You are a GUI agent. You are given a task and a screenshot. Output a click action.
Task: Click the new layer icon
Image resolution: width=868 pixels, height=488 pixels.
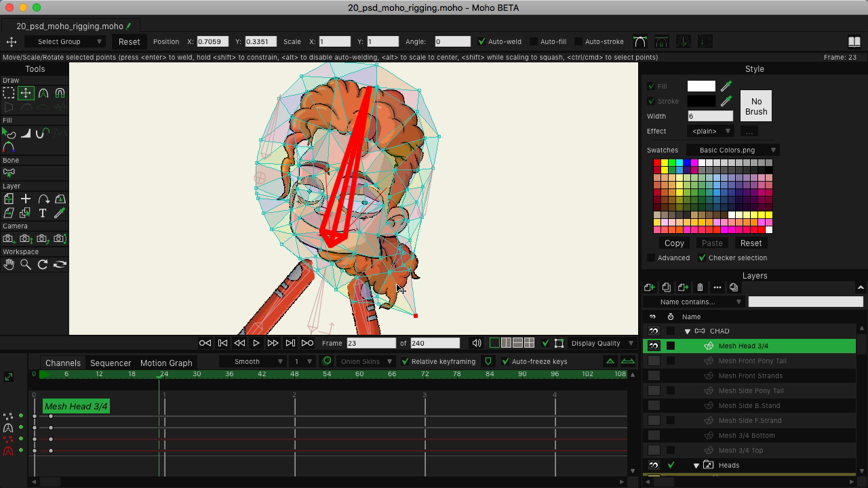649,287
